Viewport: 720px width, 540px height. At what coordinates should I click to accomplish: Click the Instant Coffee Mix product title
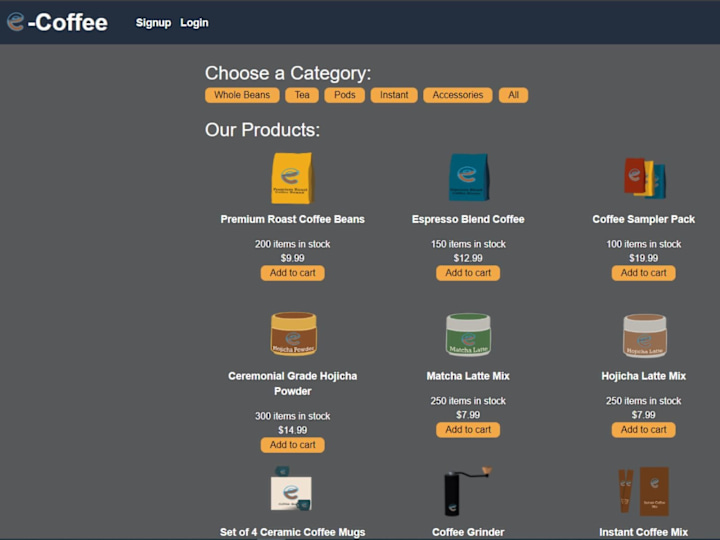tap(643, 532)
